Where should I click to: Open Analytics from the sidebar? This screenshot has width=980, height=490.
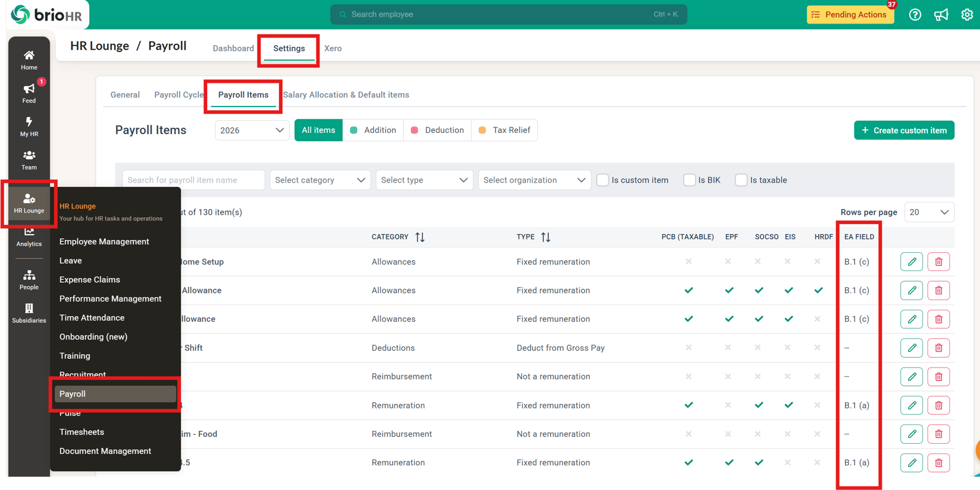[29, 237]
